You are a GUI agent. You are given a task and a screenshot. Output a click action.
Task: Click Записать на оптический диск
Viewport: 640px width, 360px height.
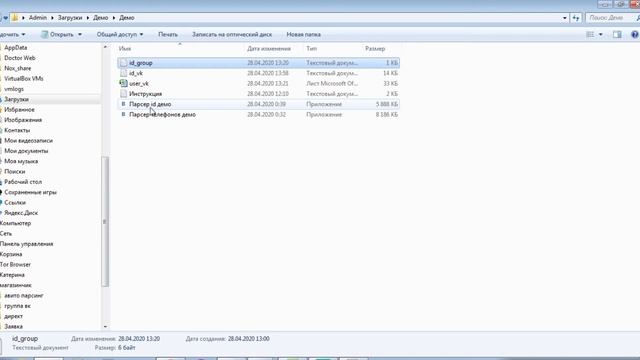click(232, 35)
